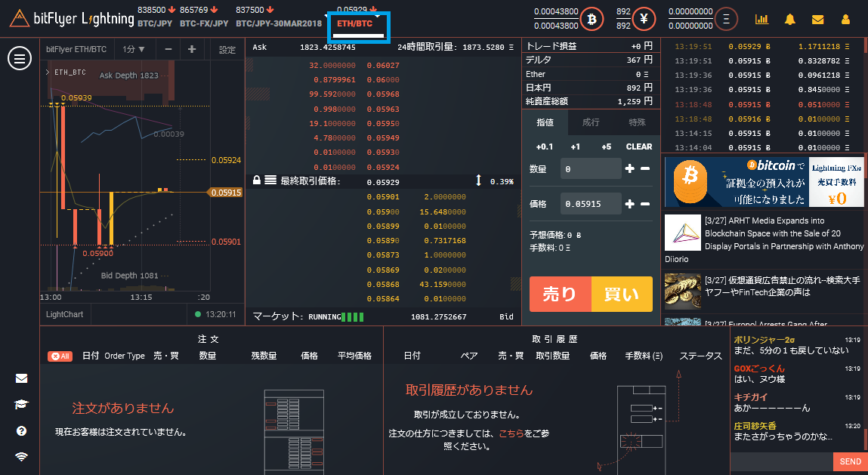
Task: Open the bitcoin margin deposit banner
Action: click(x=765, y=181)
